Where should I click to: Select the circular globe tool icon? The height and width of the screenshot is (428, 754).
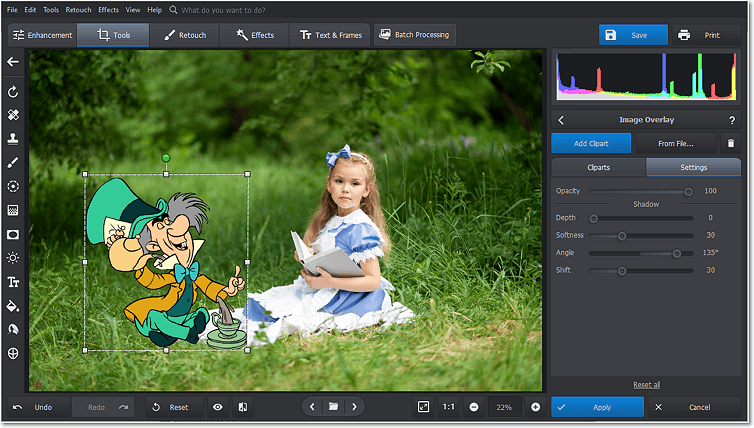point(13,353)
